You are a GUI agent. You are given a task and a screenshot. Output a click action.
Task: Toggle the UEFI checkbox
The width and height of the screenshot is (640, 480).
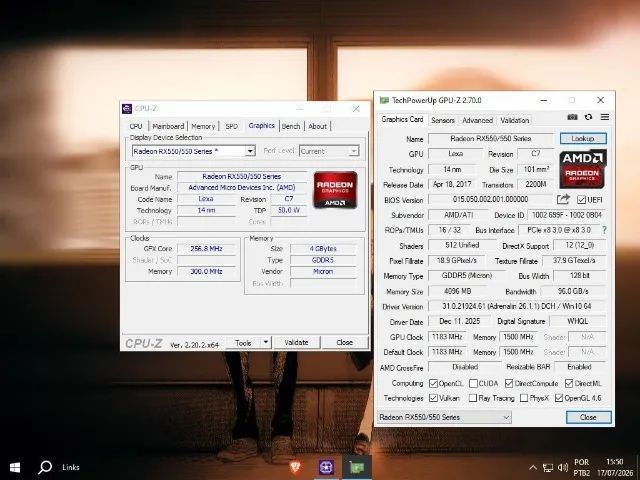pyautogui.click(x=581, y=200)
